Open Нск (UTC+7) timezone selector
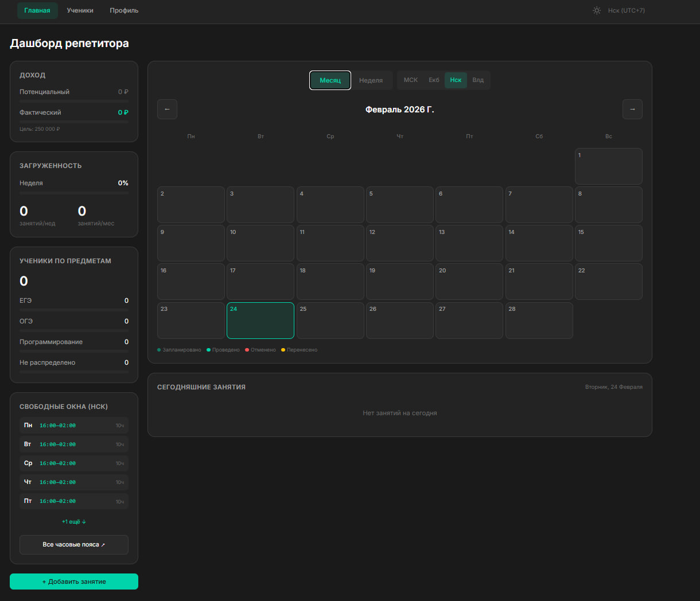700x601 pixels. (626, 10)
